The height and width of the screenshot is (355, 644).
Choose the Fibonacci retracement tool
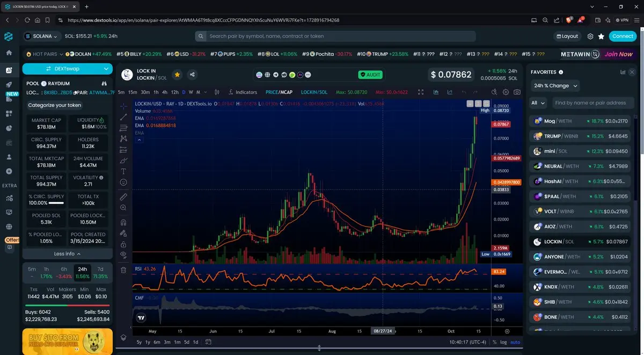pos(123,128)
